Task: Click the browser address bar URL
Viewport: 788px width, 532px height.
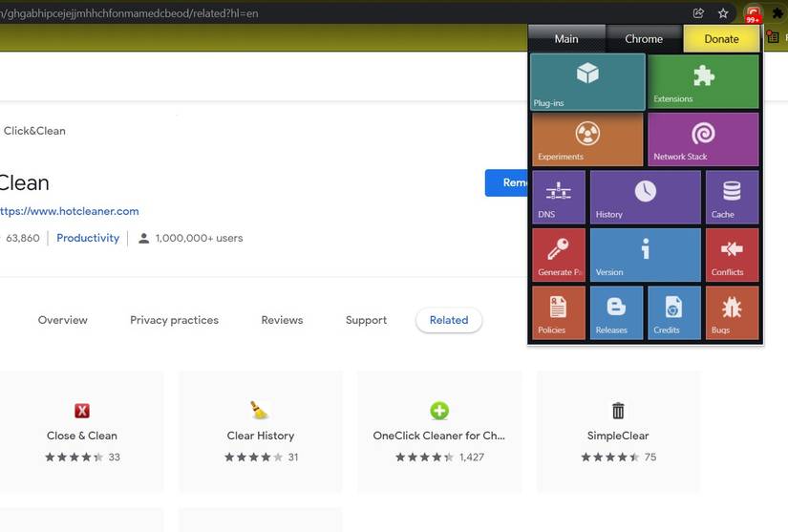Action: coord(129,13)
